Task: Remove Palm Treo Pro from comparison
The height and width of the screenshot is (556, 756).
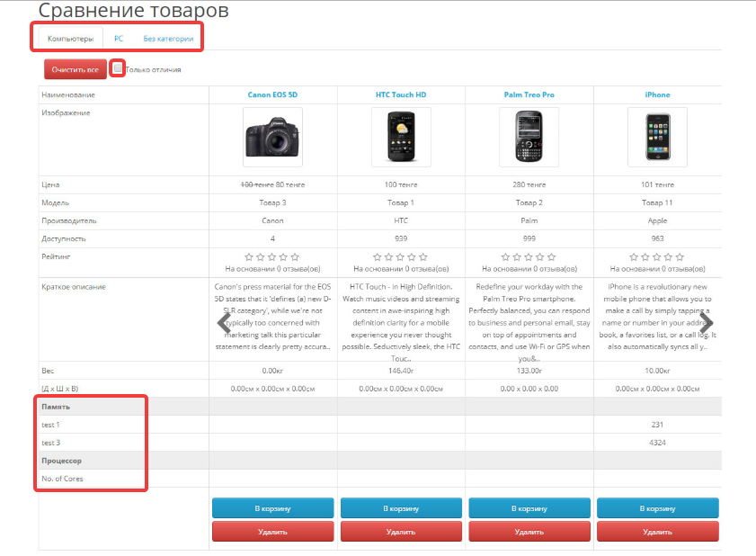Action: (529, 532)
